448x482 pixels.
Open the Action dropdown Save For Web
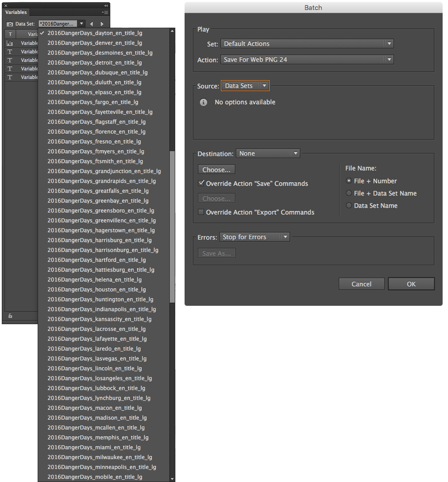coord(307,60)
